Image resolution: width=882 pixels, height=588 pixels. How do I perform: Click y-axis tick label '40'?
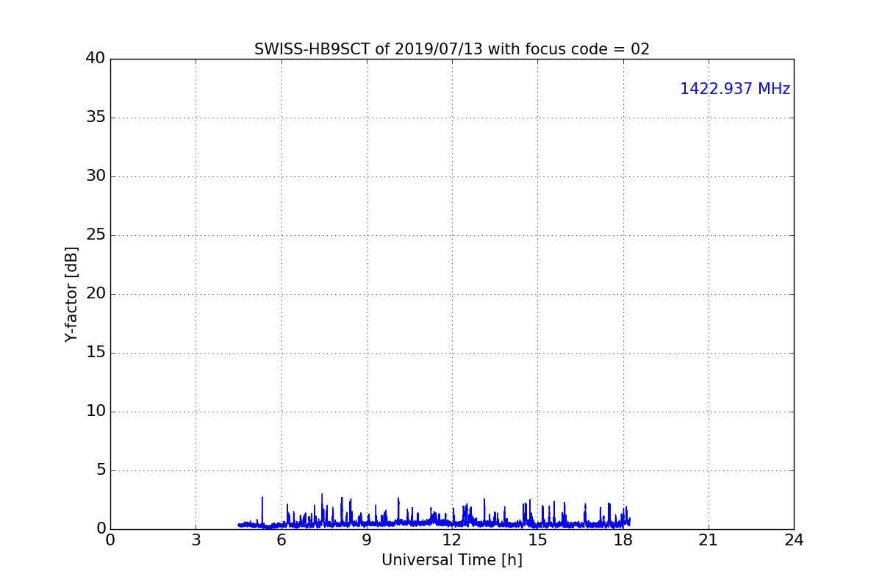coord(96,58)
